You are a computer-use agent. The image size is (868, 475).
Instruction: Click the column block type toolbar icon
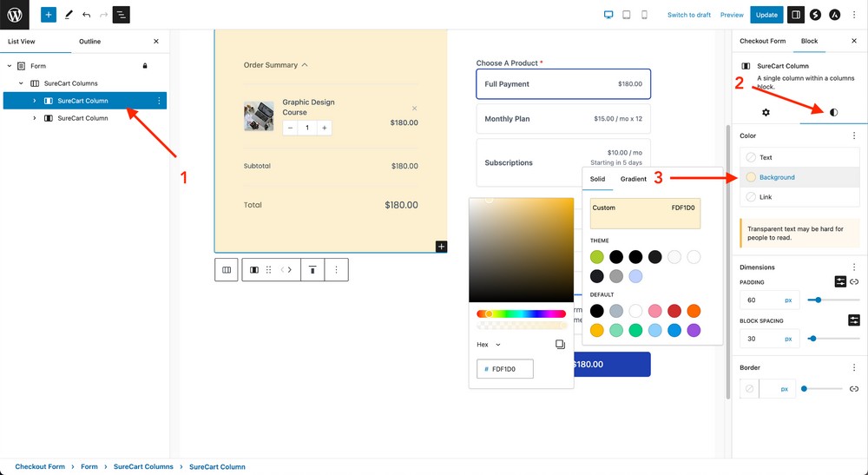click(254, 270)
